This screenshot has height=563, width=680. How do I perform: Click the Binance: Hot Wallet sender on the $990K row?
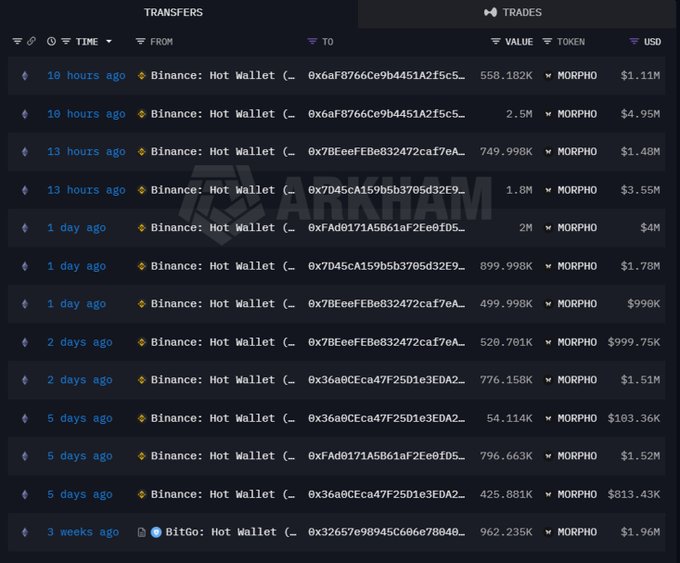(x=222, y=304)
